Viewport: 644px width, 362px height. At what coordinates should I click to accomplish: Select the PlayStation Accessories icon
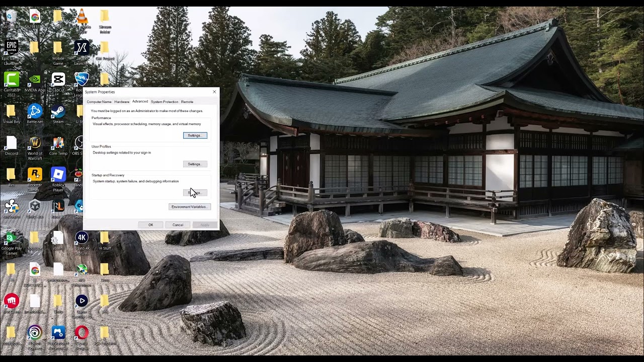(x=58, y=337)
